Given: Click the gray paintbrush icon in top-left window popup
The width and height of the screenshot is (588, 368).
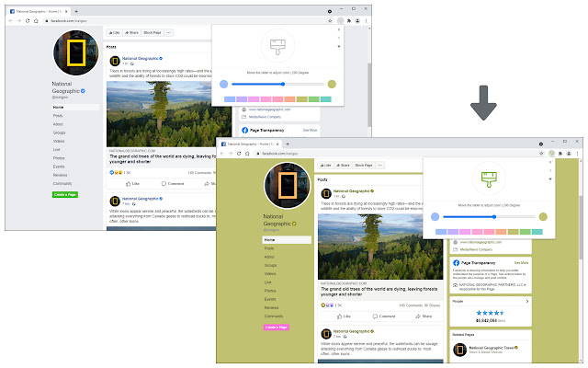Looking at the screenshot, I should tap(277, 47).
